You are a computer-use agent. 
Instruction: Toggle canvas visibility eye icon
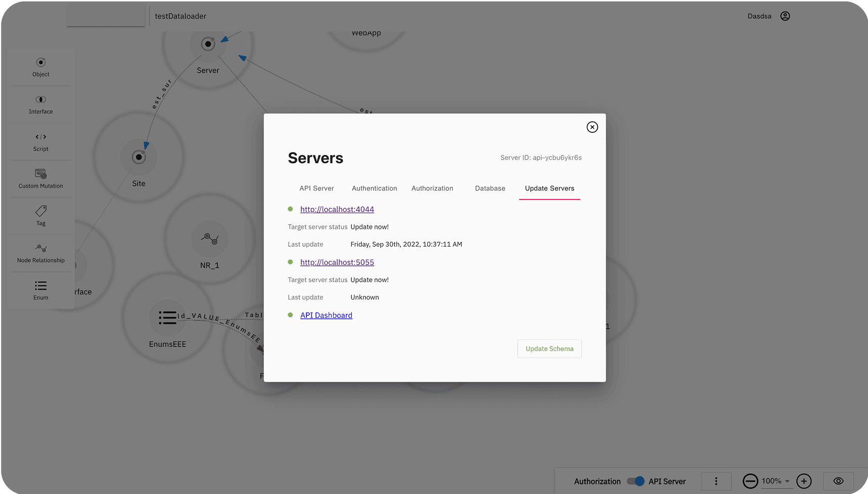838,481
